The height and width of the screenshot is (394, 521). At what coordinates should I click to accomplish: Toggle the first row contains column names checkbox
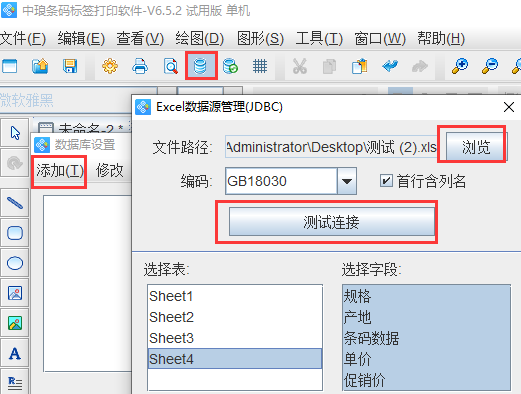(x=386, y=181)
